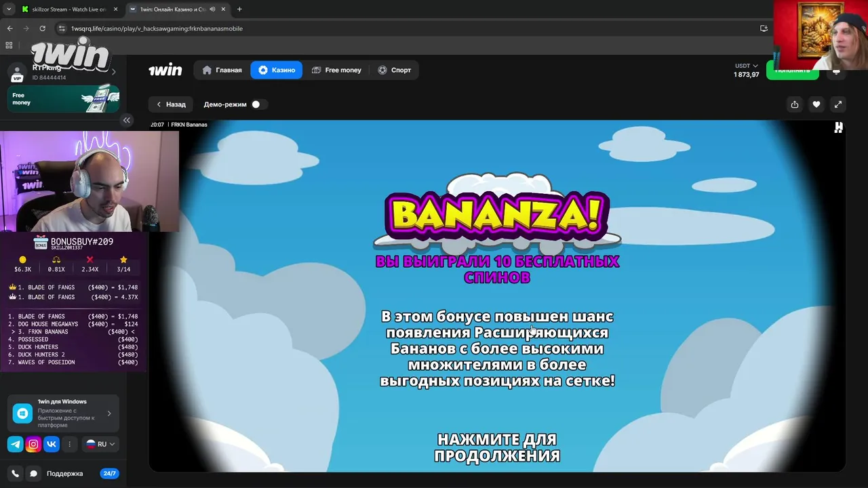Click the DUCK HUNTERS 2 list row
Viewport: 868px width, 488px height.
(73, 354)
